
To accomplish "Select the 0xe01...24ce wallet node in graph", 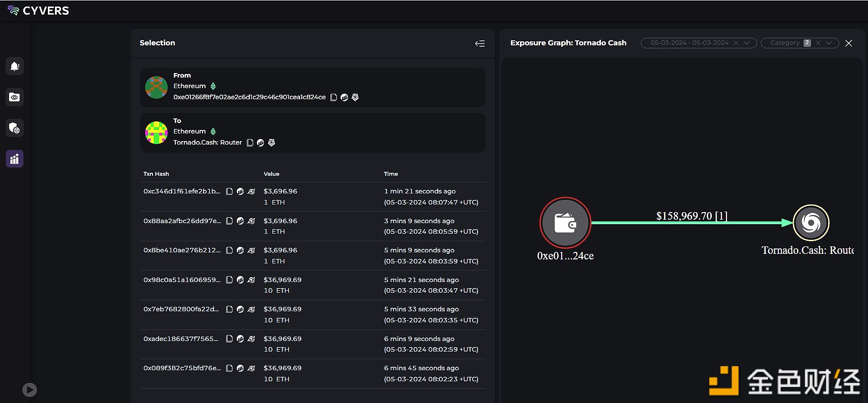I will coord(565,222).
